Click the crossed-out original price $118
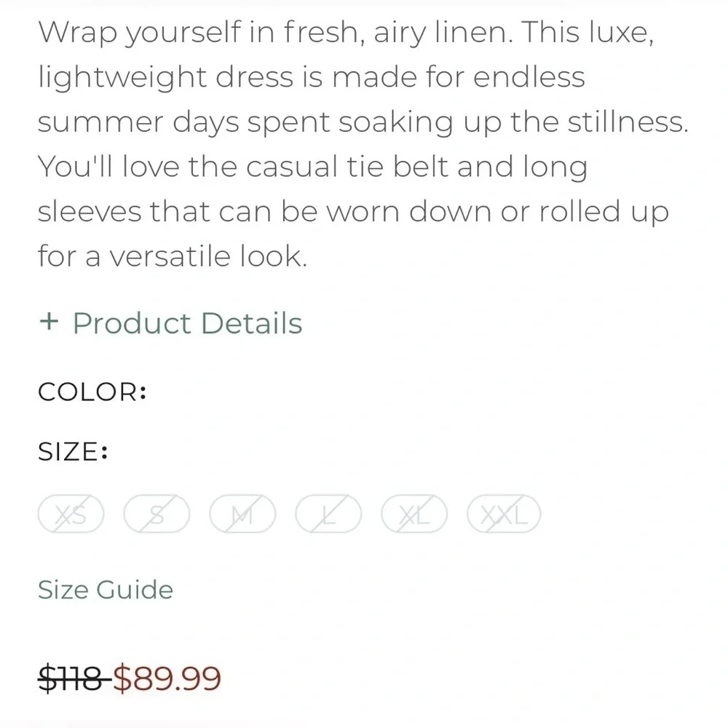 [71, 678]
